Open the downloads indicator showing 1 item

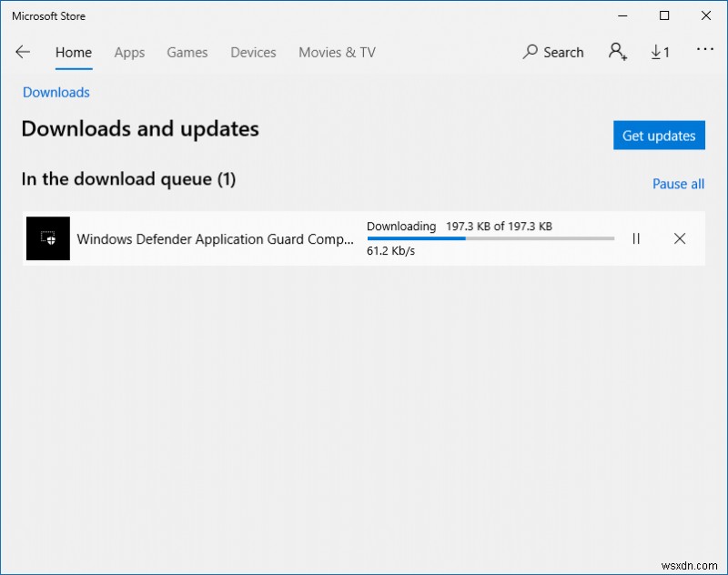659,52
